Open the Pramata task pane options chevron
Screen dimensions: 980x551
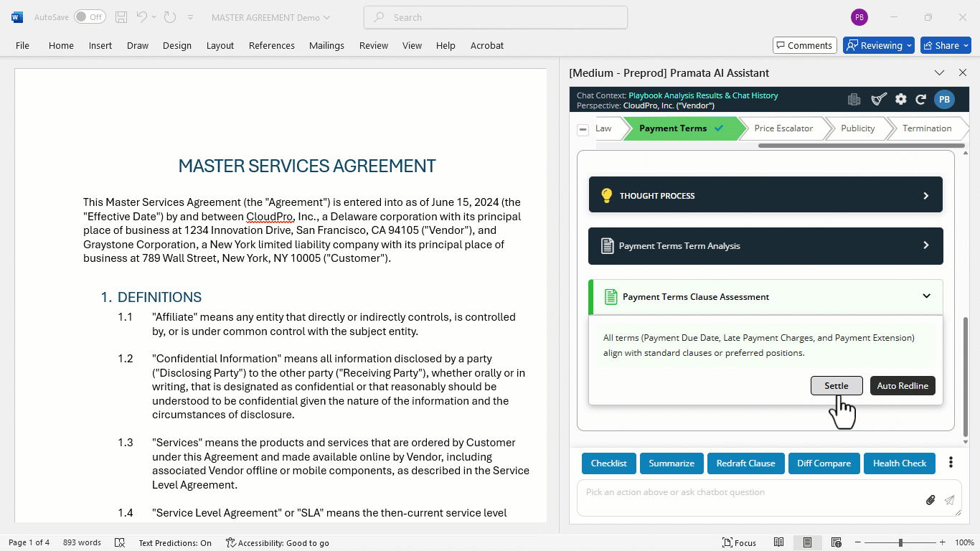point(939,72)
